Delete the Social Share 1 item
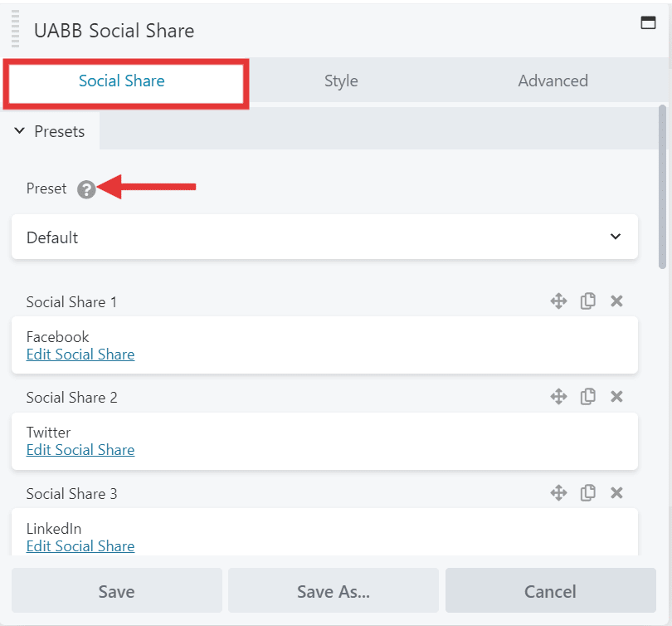The height and width of the screenshot is (626, 672). (x=616, y=301)
